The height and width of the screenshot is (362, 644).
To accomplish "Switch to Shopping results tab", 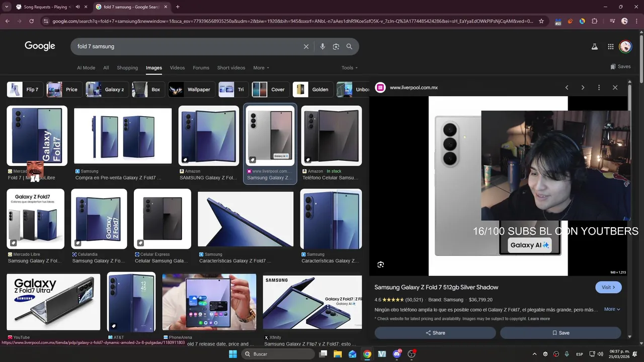I will tap(127, 68).
